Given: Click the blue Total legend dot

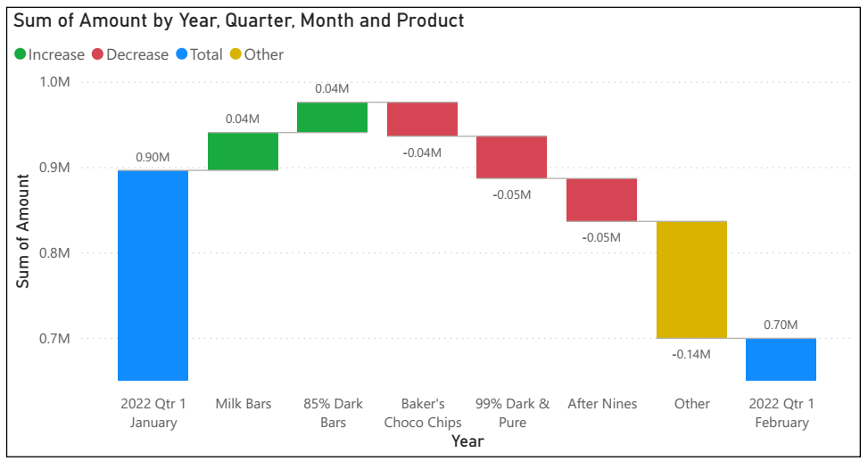Looking at the screenshot, I should coord(181,55).
